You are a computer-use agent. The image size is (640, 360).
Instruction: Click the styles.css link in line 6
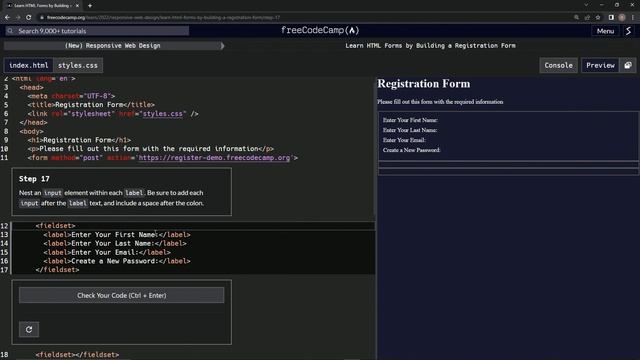[162, 114]
